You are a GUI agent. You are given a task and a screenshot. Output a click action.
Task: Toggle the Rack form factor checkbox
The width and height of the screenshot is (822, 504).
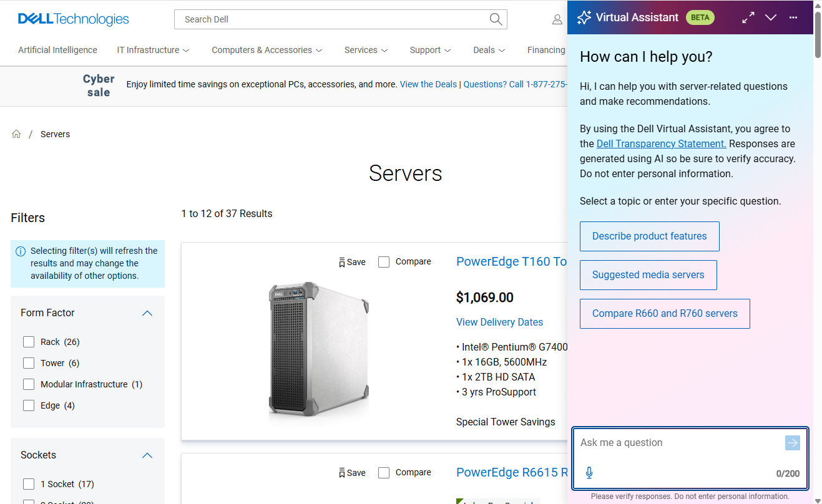click(29, 342)
